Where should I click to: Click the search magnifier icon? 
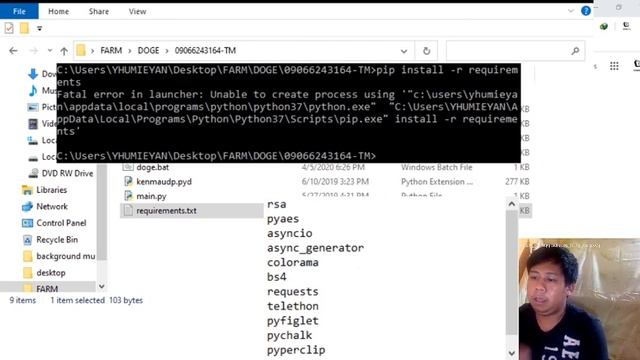coord(575,51)
